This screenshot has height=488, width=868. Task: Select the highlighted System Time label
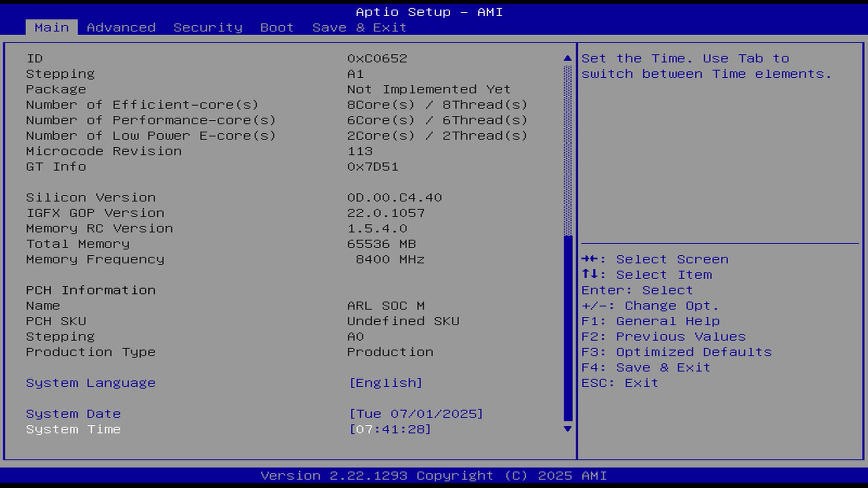pos(73,429)
